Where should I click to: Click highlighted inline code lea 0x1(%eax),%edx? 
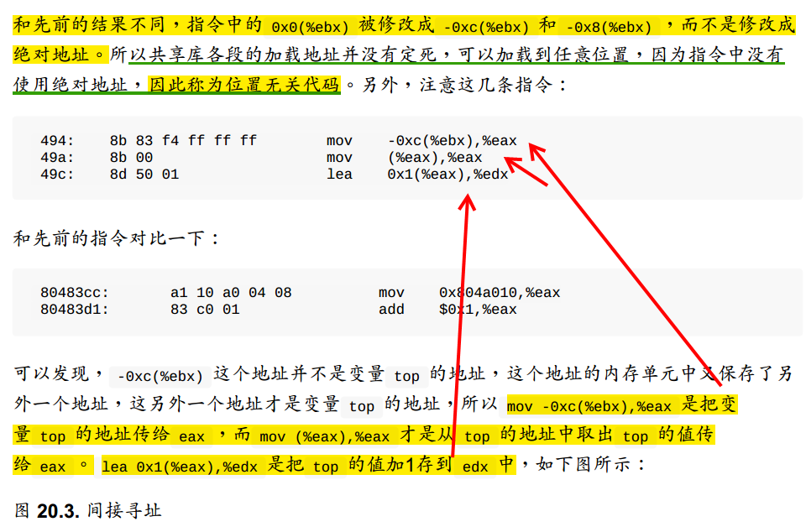point(180,467)
